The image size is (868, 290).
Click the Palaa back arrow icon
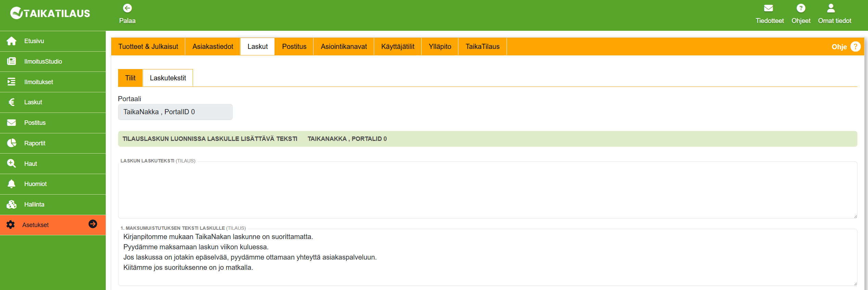127,8
